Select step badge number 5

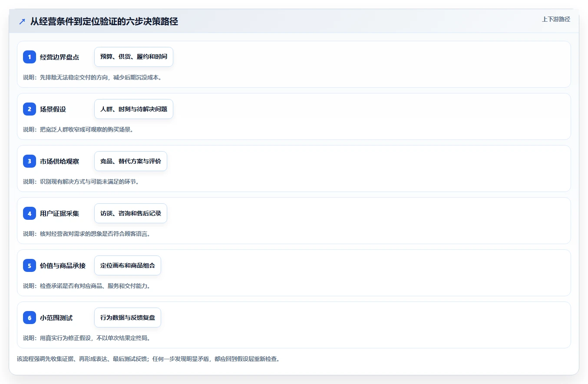pyautogui.click(x=30, y=265)
